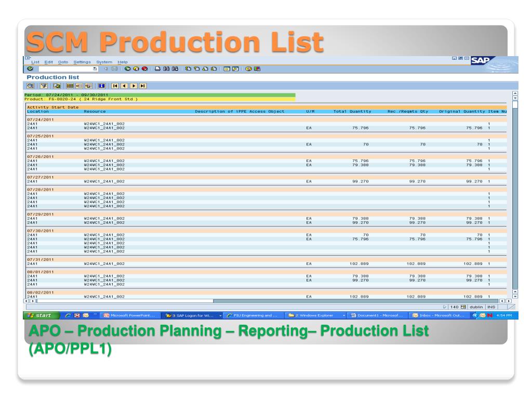Click SAP session menu icon above List
Screen dimensions: 532x399
pos(29,58)
